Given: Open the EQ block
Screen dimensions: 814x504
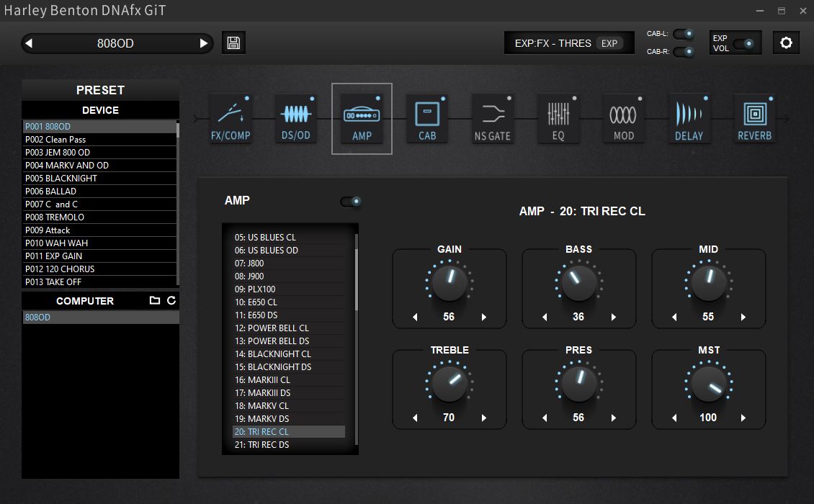Looking at the screenshot, I should pos(558,119).
